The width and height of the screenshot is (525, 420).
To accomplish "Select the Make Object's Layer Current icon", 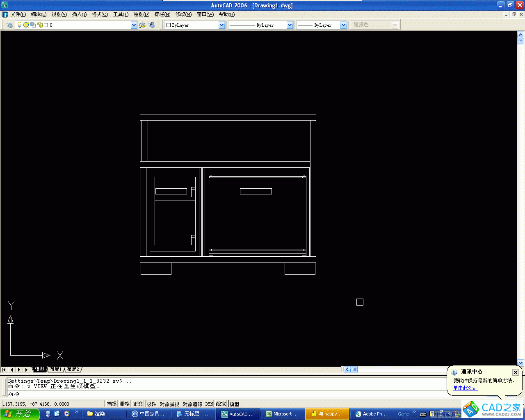I will coord(142,25).
